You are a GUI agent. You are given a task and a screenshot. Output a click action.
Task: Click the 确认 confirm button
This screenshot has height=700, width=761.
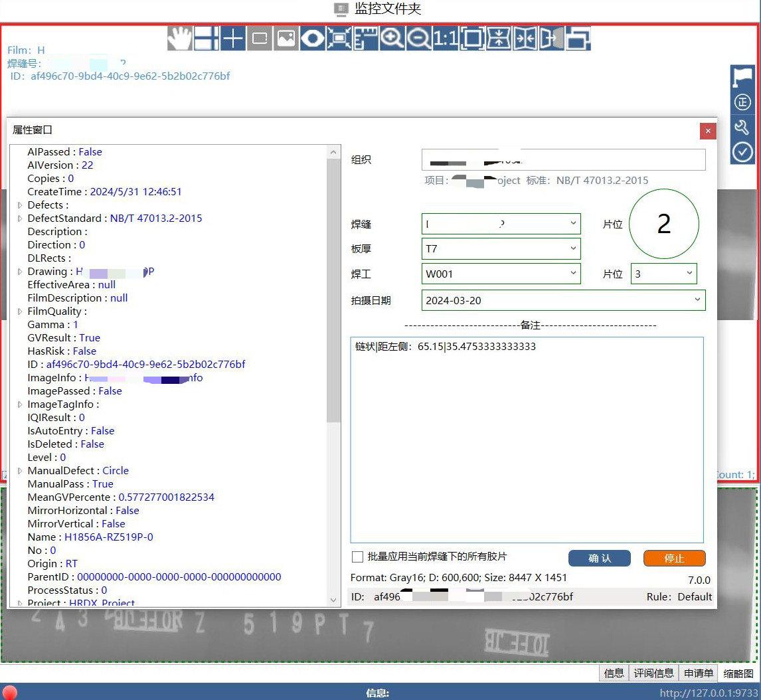600,559
